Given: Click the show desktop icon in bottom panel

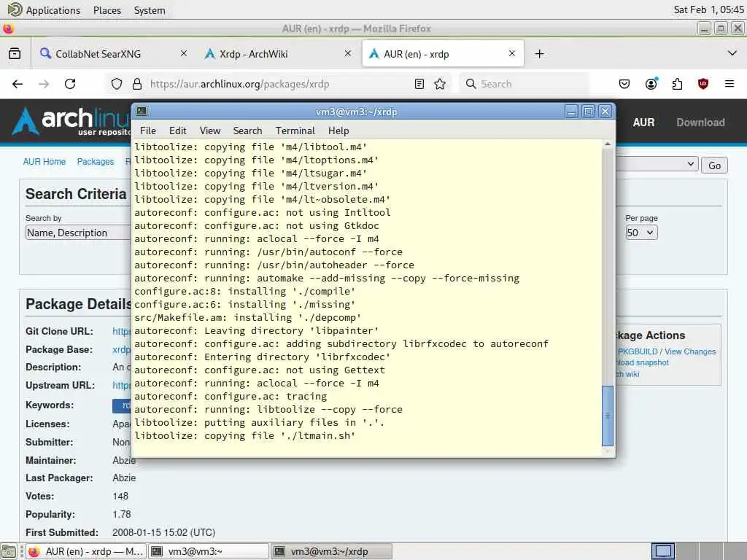Looking at the screenshot, I should tap(9, 551).
